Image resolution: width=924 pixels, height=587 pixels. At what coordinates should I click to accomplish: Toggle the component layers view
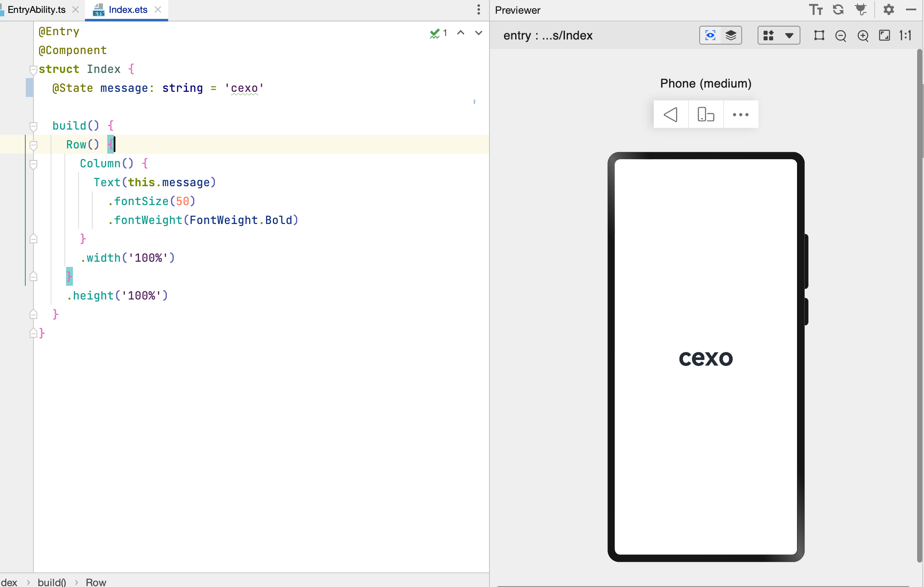coord(731,35)
